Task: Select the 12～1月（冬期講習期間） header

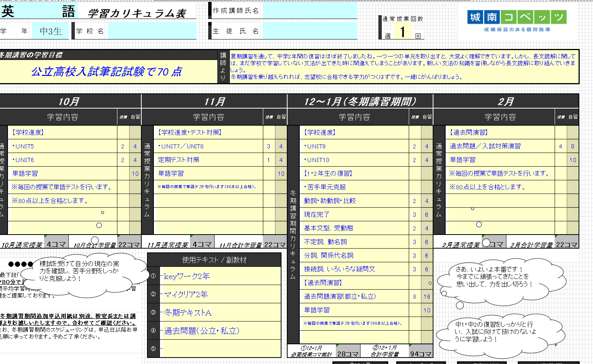Action: [x=360, y=101]
